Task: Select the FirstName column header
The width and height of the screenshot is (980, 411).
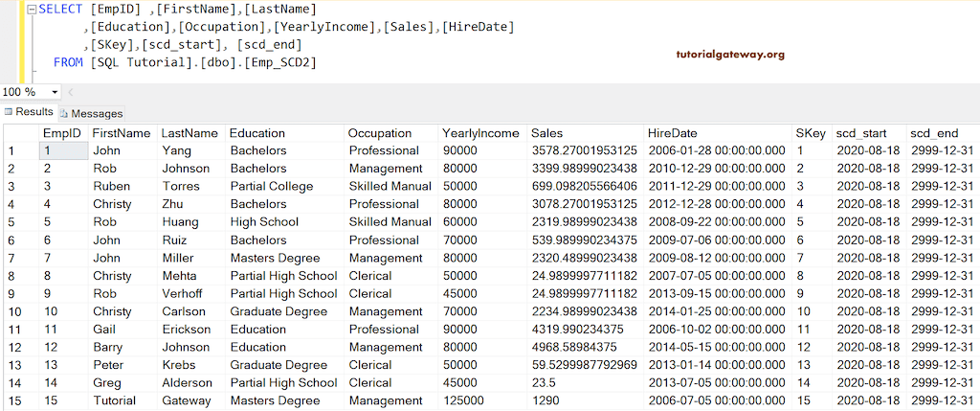Action: click(x=122, y=133)
